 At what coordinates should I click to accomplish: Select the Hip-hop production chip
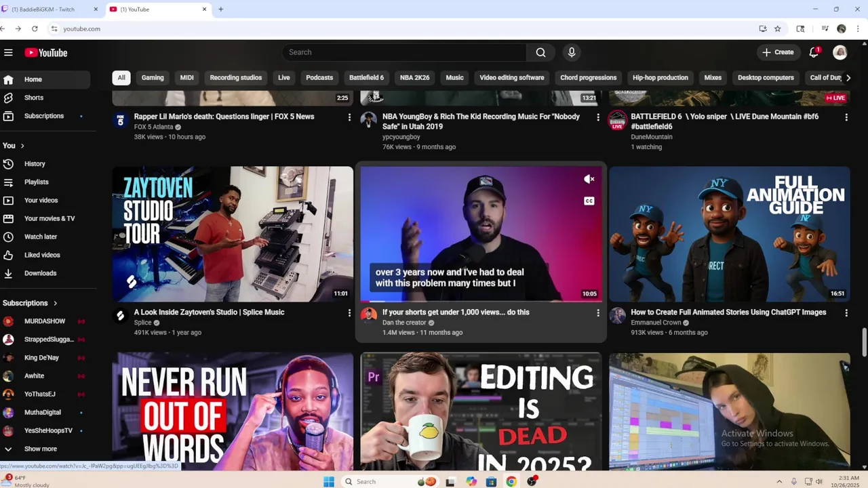660,77
